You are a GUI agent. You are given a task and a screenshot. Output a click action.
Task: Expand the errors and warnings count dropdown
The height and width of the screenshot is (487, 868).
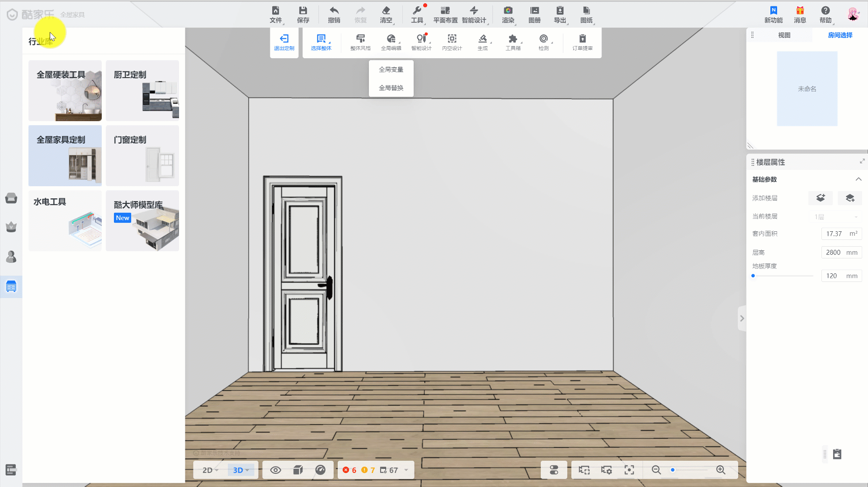click(406, 470)
